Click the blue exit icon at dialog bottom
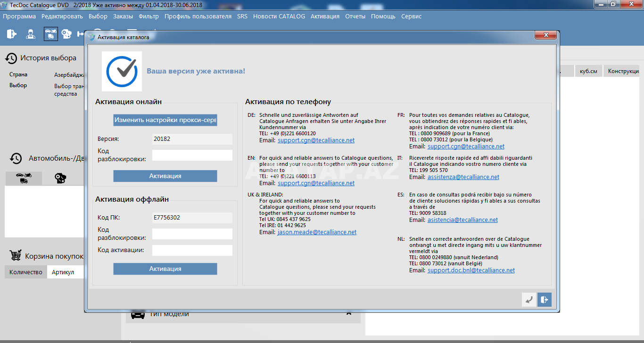Viewport: 644px width, 343px height. pos(545,299)
